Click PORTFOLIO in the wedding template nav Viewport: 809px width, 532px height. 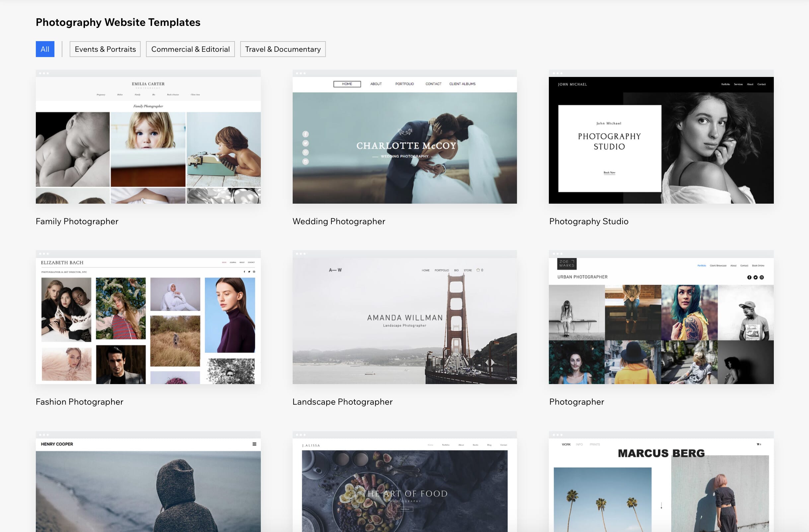point(404,84)
